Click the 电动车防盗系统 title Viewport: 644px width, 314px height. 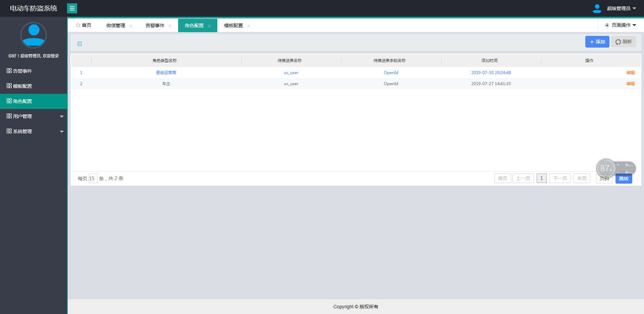pos(34,8)
